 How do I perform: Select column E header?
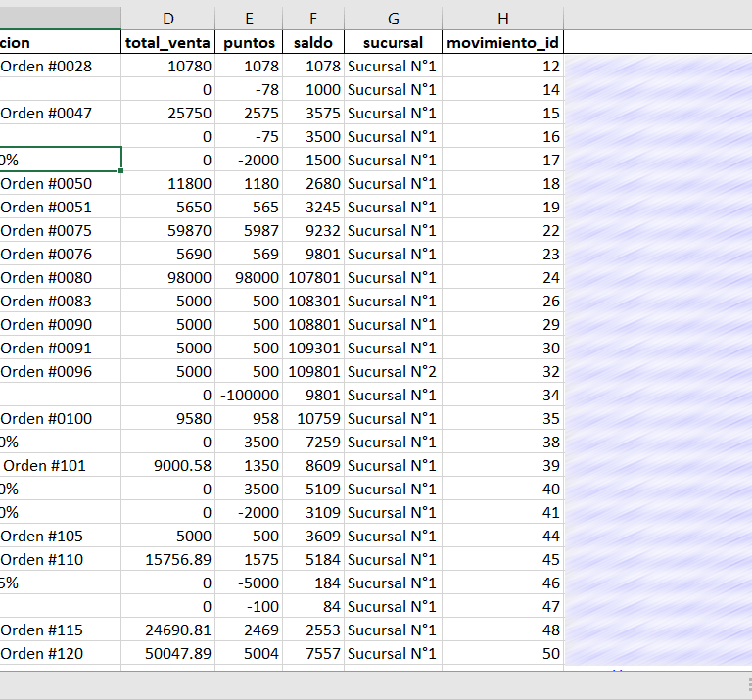point(249,19)
